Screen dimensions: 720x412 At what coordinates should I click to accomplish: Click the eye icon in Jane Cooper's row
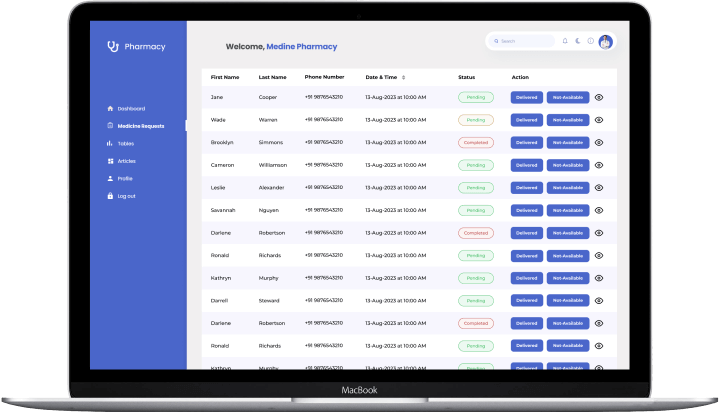pyautogui.click(x=599, y=97)
